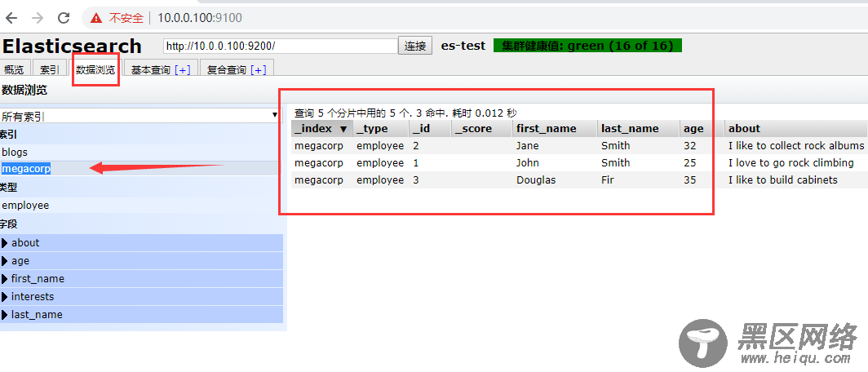
Task: Click the Jane first name cell
Action: click(x=528, y=145)
